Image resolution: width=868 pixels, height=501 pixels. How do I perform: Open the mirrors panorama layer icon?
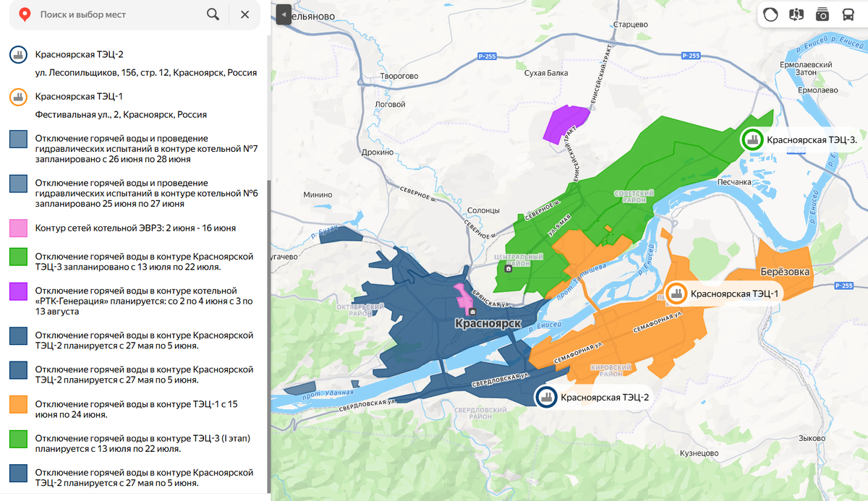pyautogui.click(x=770, y=14)
